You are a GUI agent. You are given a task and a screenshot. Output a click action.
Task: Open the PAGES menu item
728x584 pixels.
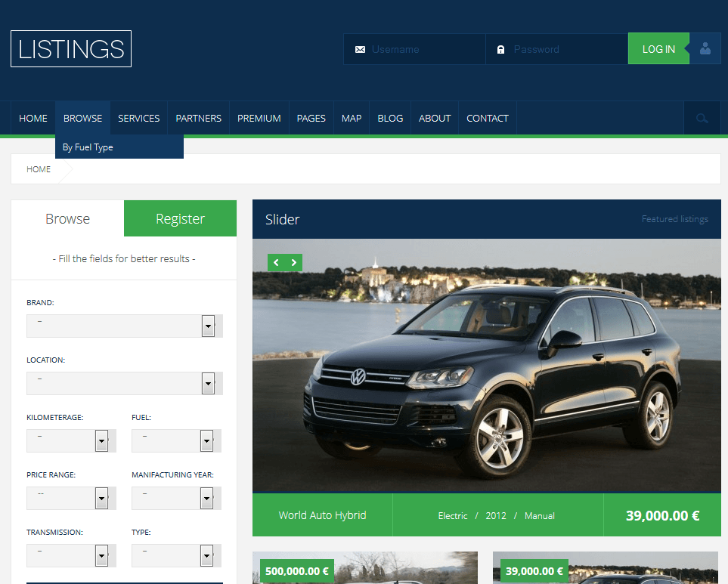point(311,119)
